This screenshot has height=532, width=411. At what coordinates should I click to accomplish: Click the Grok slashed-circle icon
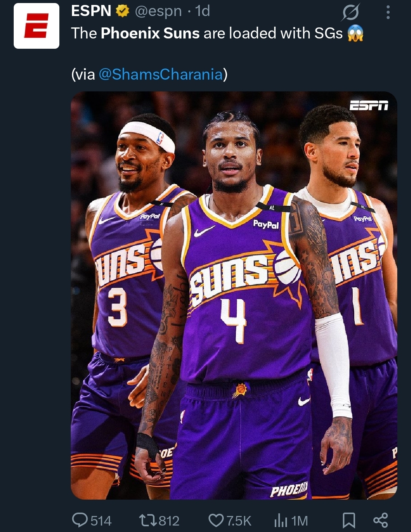350,13
